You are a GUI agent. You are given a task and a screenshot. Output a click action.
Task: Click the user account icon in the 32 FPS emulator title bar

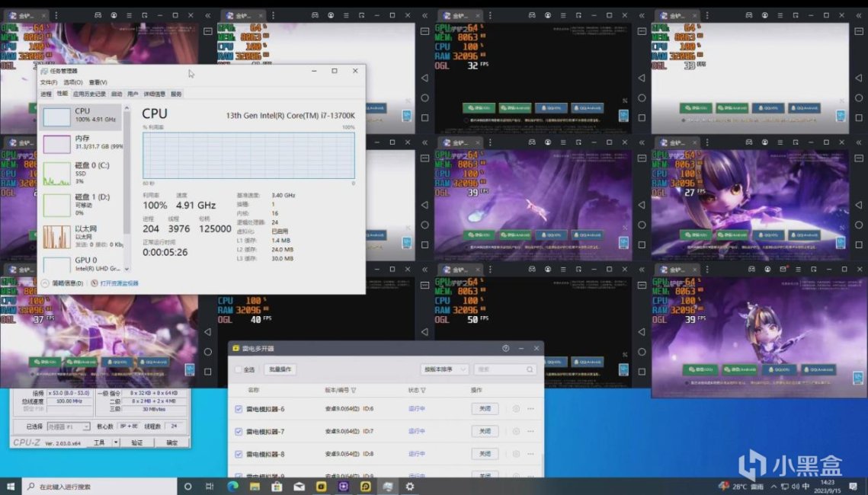pos(547,15)
